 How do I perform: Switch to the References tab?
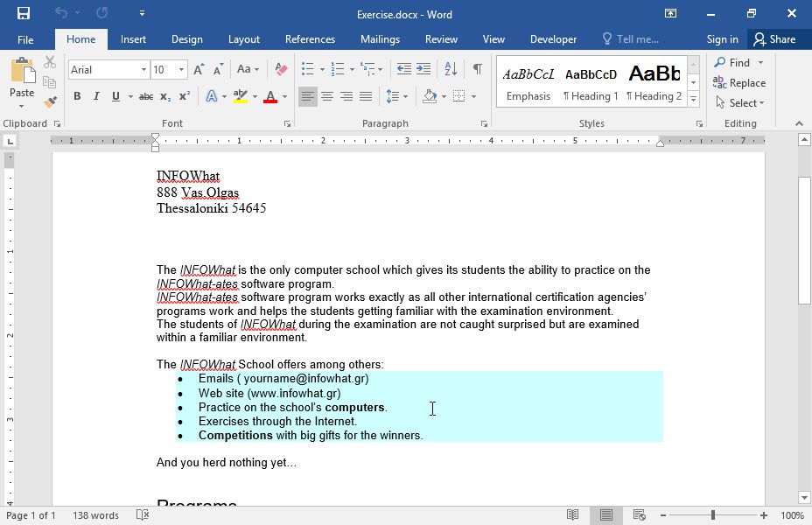pyautogui.click(x=310, y=39)
